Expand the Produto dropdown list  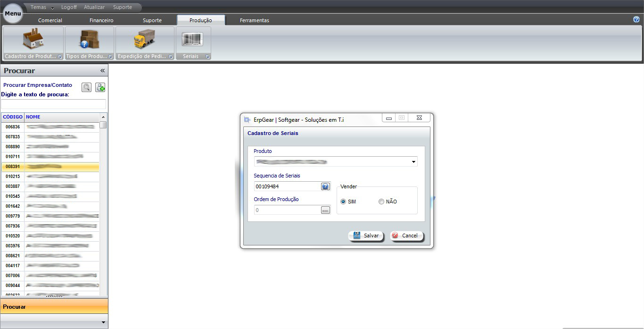click(413, 162)
